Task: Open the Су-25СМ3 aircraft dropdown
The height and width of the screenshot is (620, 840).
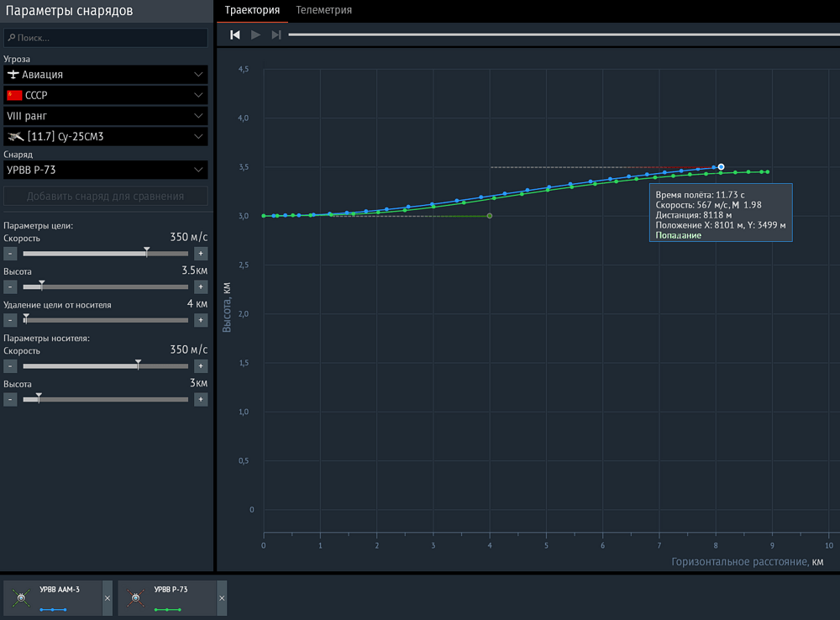Action: [106, 137]
